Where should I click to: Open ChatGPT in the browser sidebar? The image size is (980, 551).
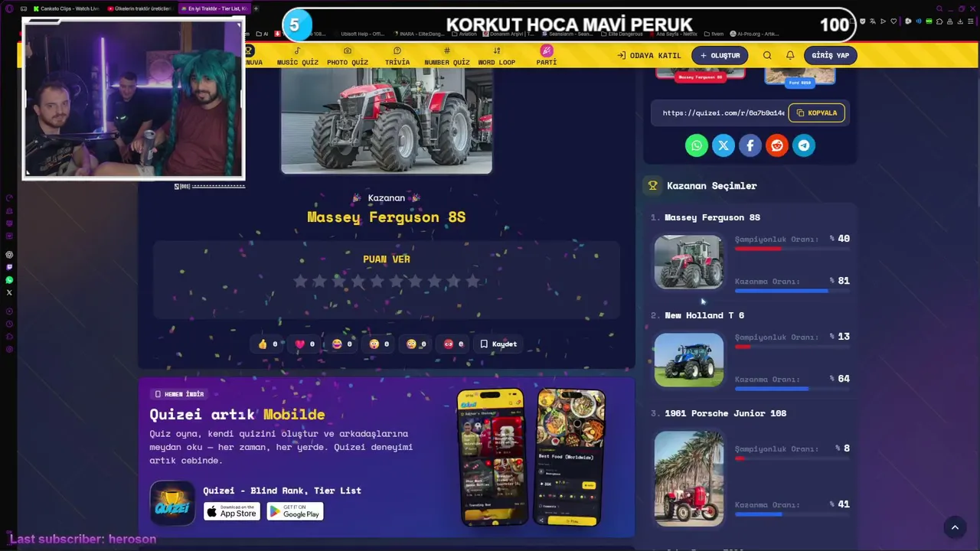point(9,254)
